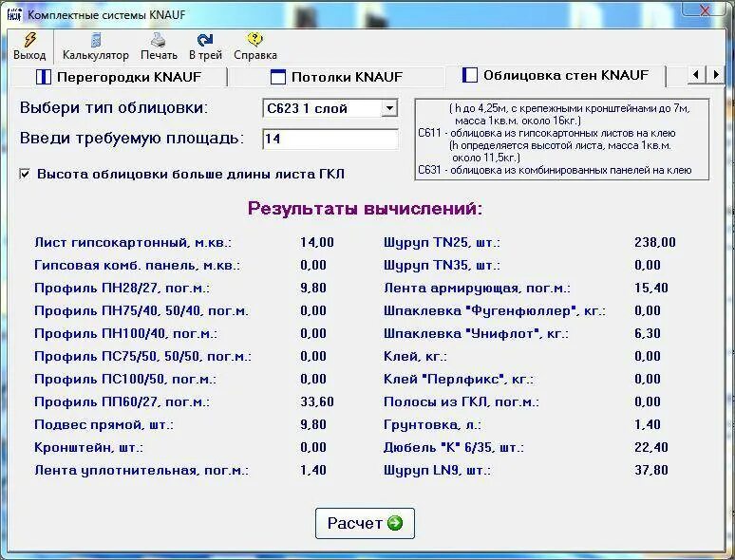Click the Профиль ПН28/27 label

(x=122, y=288)
